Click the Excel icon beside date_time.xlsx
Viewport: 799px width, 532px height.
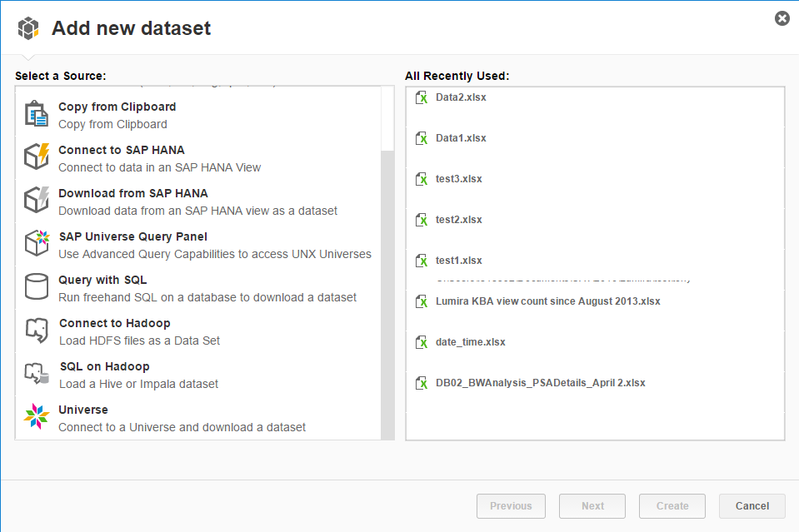422,342
